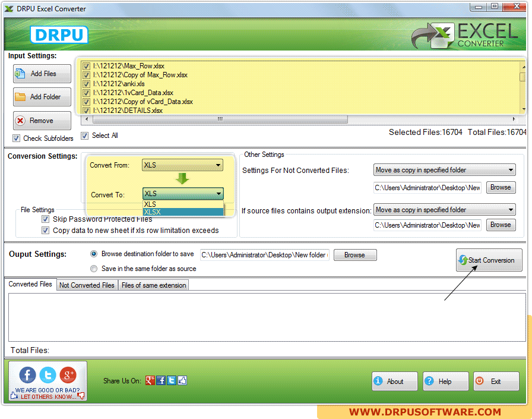
Task: Toggle the Select All checkbox
Action: [84, 136]
